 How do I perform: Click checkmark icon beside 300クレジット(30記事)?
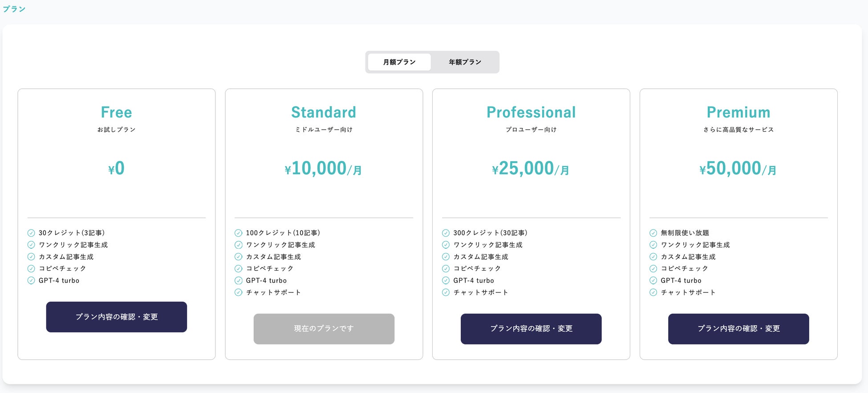click(x=446, y=233)
